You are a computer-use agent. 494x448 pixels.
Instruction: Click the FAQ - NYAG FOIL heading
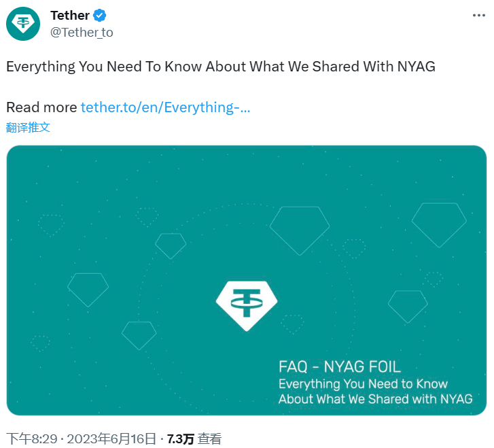(x=340, y=366)
